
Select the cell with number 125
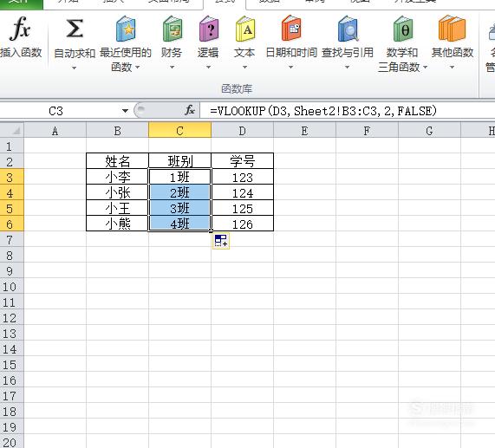[242, 208]
